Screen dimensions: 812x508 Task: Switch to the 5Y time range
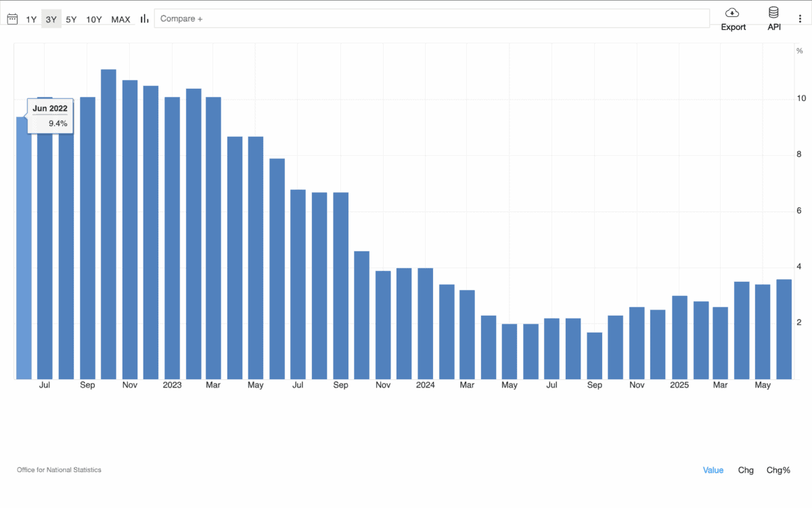click(71, 19)
